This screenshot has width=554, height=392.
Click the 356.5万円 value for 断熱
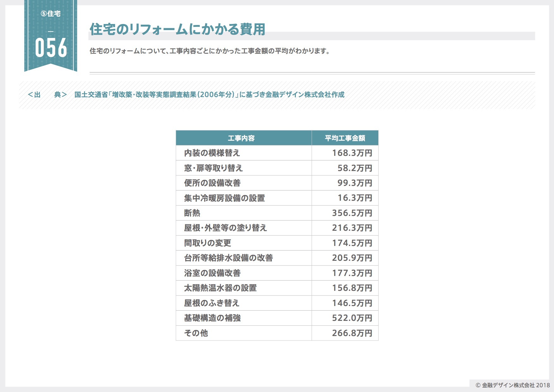coord(352,213)
